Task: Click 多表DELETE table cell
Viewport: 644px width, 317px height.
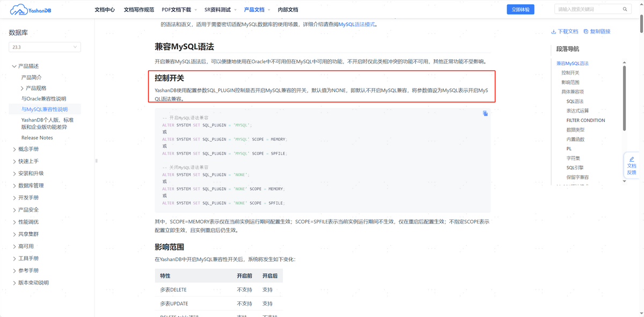Action: pos(173,290)
